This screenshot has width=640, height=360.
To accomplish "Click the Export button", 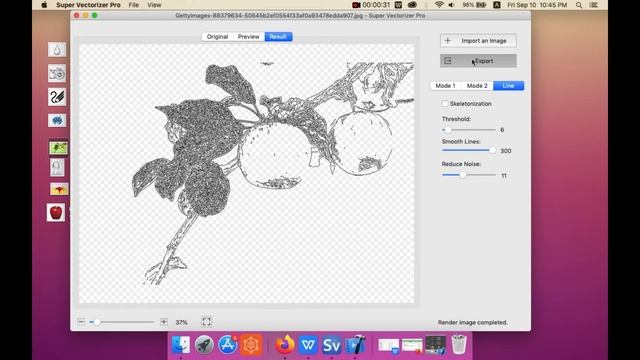I will pyautogui.click(x=478, y=61).
